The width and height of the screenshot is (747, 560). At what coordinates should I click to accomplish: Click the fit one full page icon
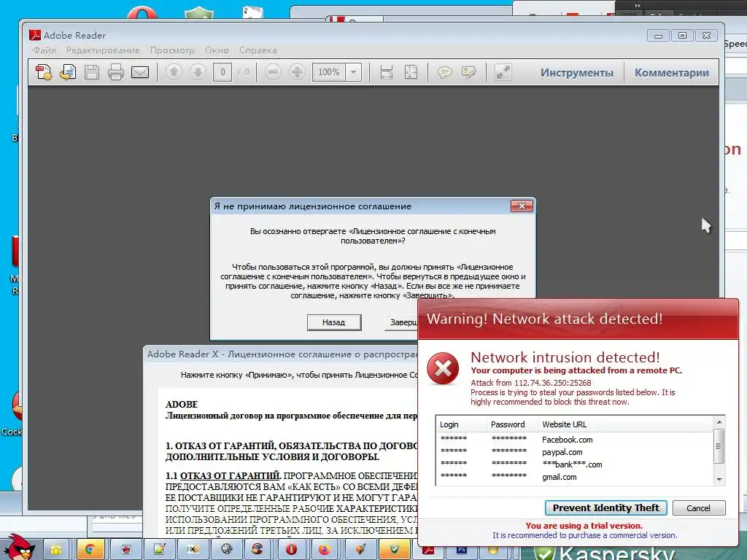(x=411, y=72)
